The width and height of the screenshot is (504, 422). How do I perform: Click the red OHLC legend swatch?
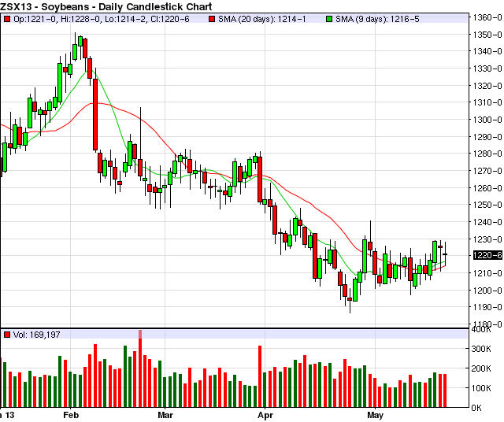(x=7, y=19)
